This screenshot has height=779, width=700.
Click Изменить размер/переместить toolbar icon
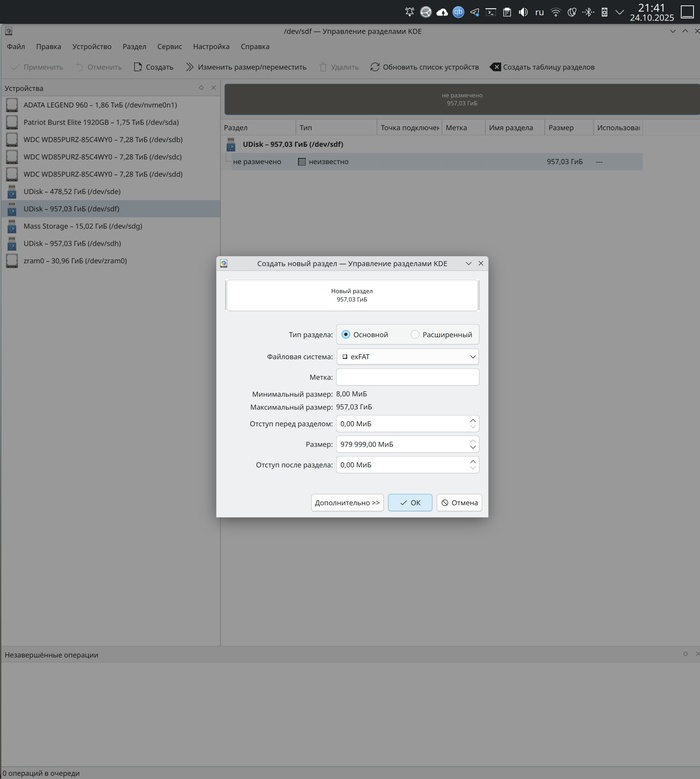pos(189,67)
